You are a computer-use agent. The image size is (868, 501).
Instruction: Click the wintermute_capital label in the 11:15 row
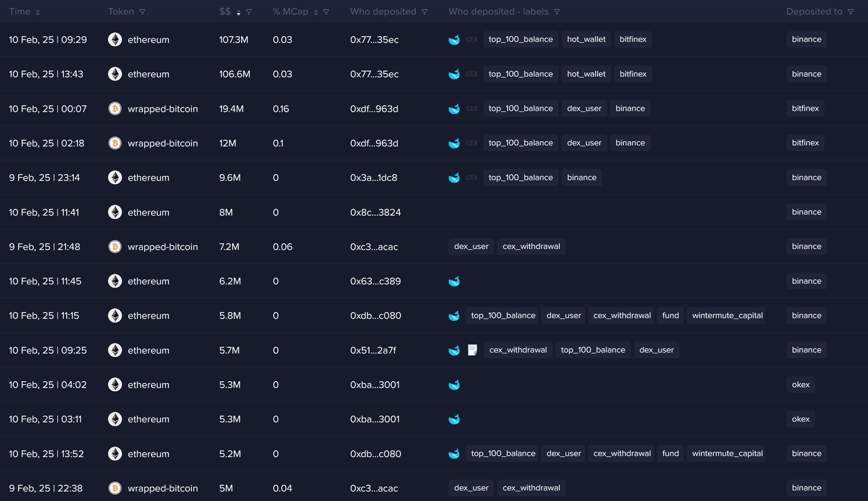click(x=727, y=316)
